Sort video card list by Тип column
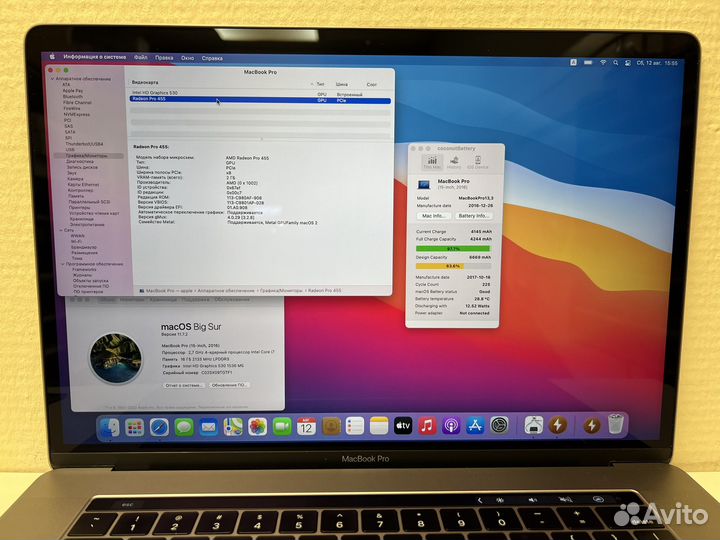 pos(320,84)
